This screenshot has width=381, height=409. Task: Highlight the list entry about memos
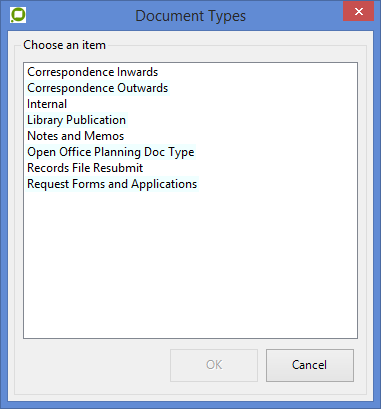pyautogui.click(x=76, y=136)
